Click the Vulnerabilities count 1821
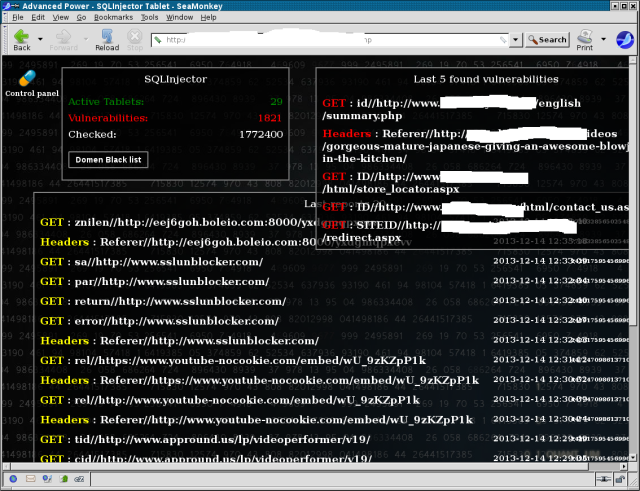Viewport: 640px width, 491px height. coord(270,118)
